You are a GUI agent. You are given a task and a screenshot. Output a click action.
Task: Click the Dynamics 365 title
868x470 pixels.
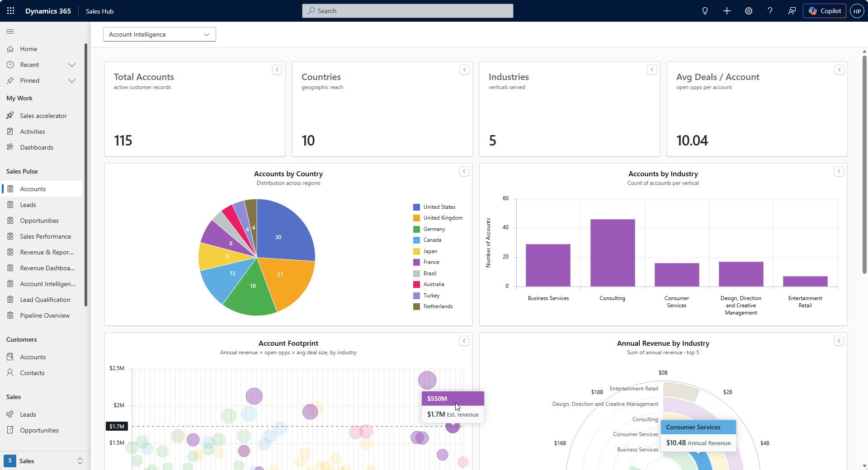(48, 11)
